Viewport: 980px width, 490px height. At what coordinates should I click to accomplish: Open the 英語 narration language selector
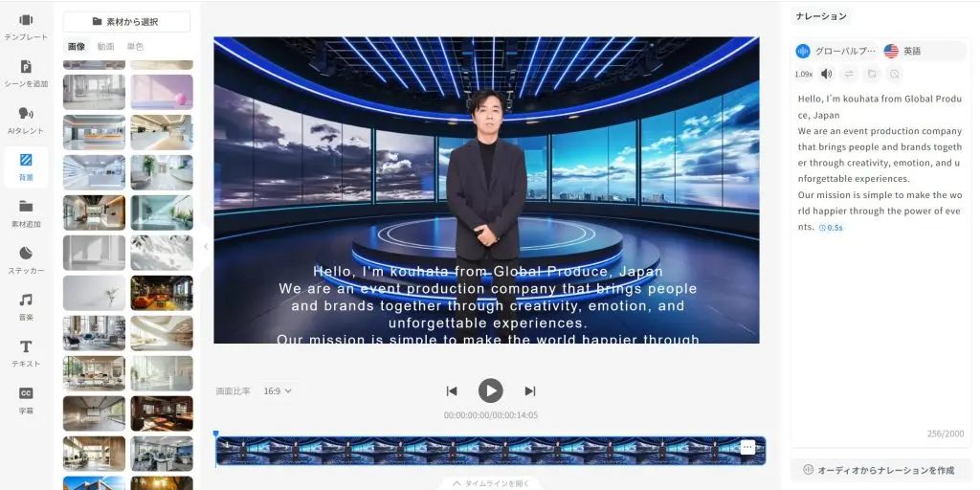(903, 51)
